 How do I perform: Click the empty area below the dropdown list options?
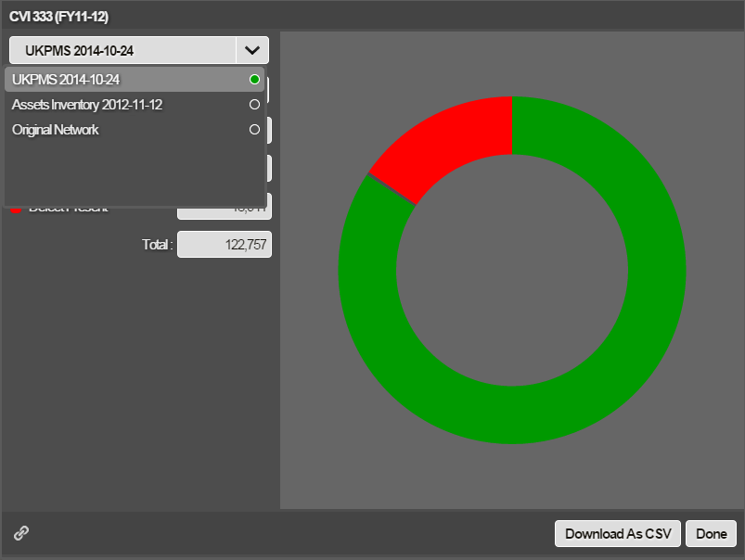coord(134,172)
